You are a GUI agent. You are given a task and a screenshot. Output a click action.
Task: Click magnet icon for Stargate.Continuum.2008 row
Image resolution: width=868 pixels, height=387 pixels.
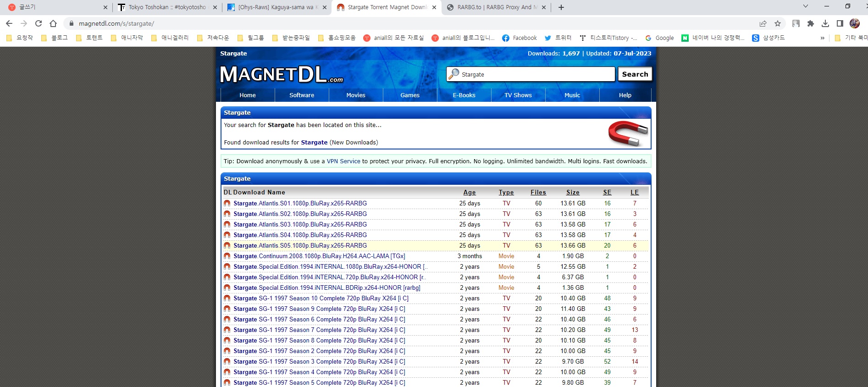coord(227,256)
